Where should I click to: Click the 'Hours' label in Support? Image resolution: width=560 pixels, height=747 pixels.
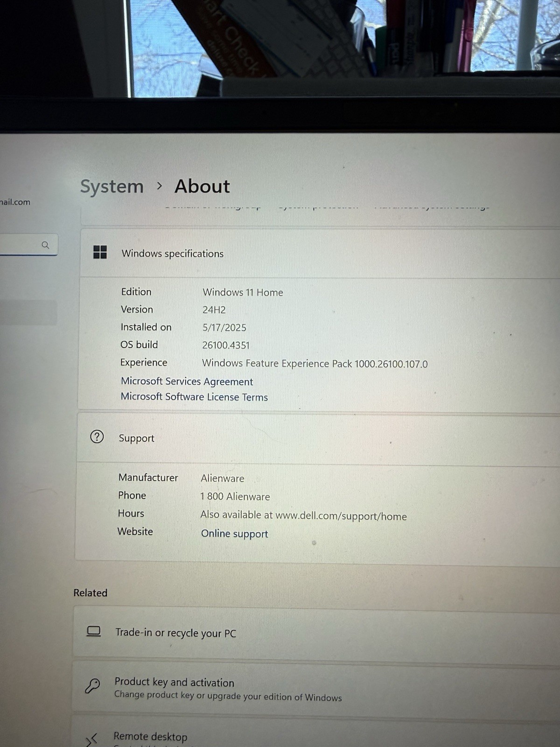point(131,513)
